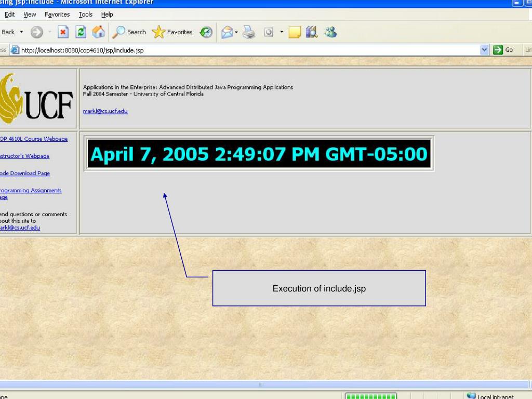Click the address bar URL field
Screen dimensions: 532x399
[x=249, y=50]
